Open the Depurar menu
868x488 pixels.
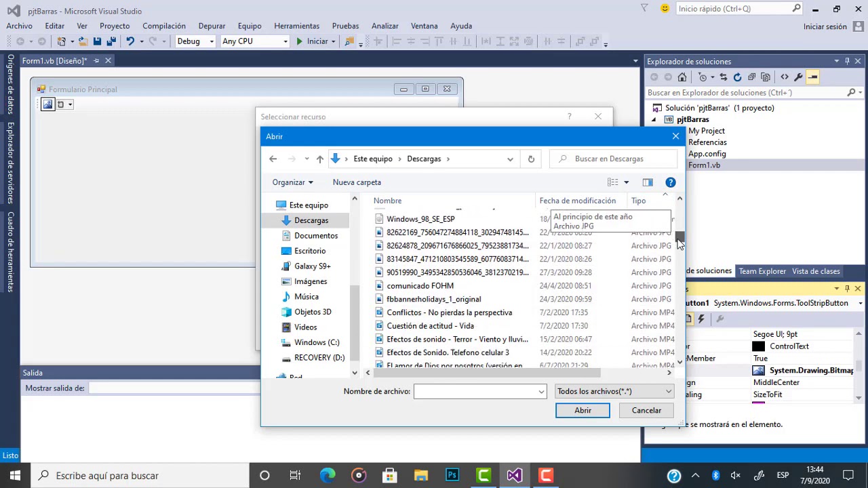[212, 26]
